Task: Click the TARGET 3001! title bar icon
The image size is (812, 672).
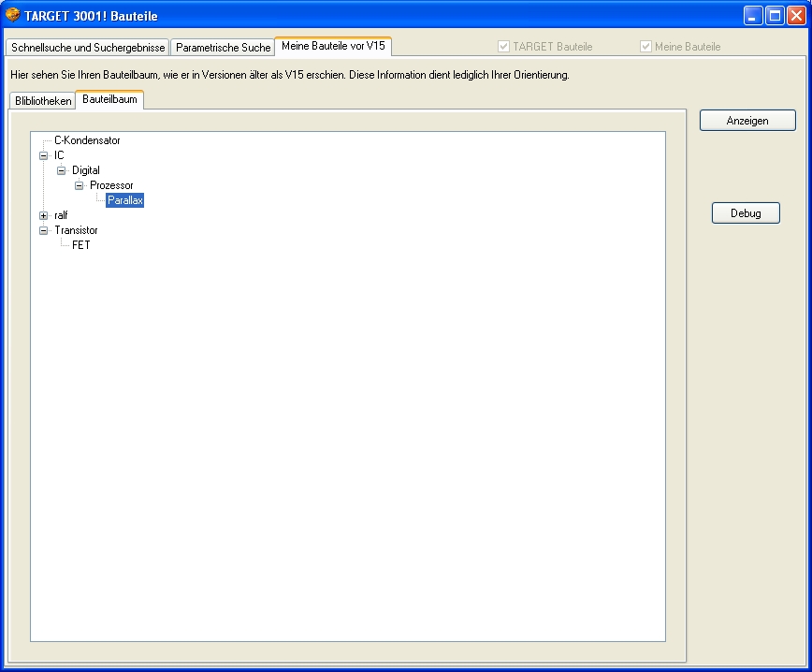Action: pyautogui.click(x=13, y=15)
